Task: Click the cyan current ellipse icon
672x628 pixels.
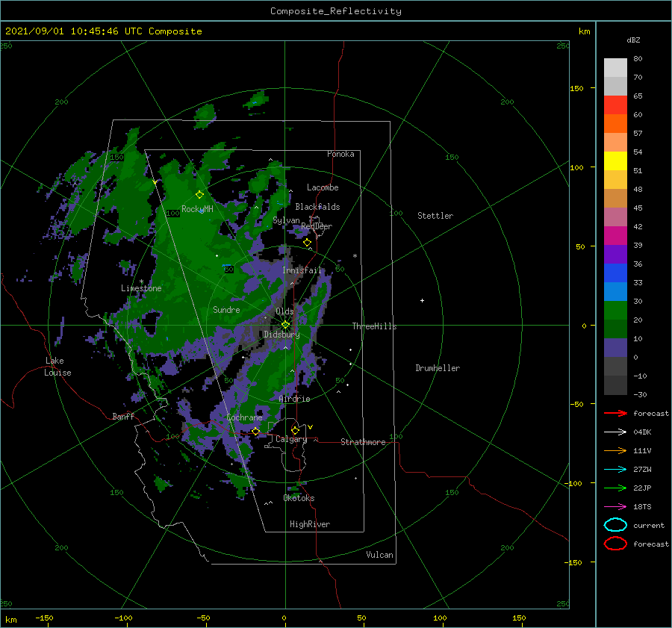Action: (615, 525)
